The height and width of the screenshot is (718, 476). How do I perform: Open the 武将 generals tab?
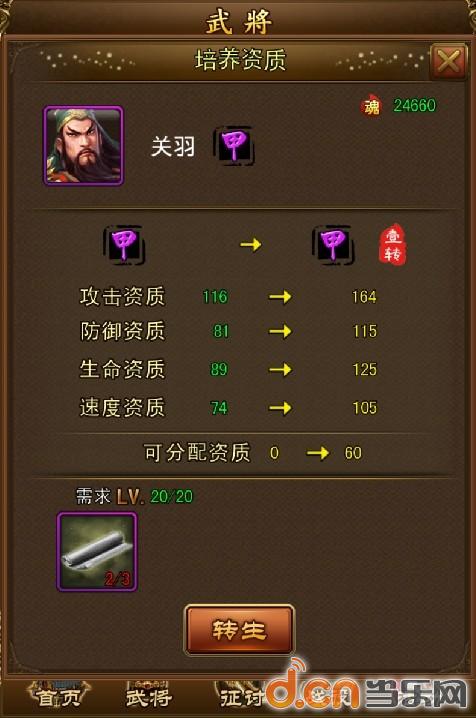pos(149,696)
